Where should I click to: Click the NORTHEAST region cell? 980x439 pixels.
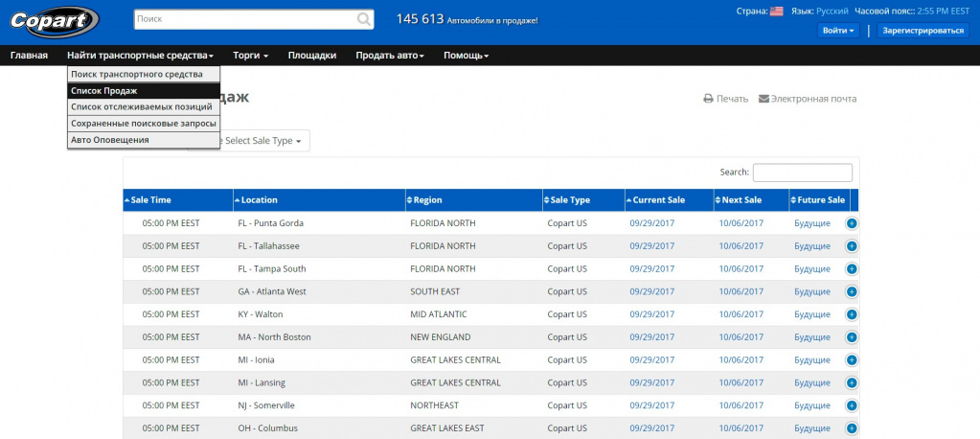[x=434, y=405]
